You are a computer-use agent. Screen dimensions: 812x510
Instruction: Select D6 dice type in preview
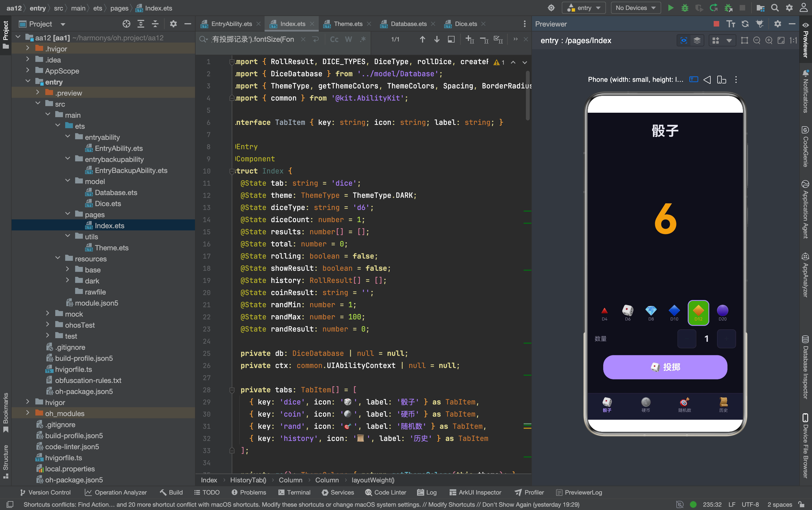pos(628,313)
